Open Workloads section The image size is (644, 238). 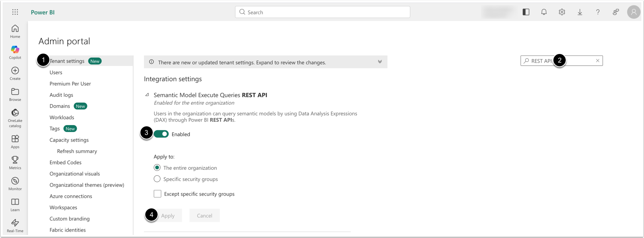(x=62, y=117)
